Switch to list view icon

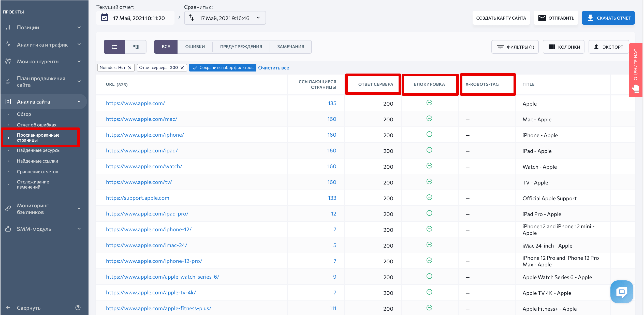pos(114,47)
